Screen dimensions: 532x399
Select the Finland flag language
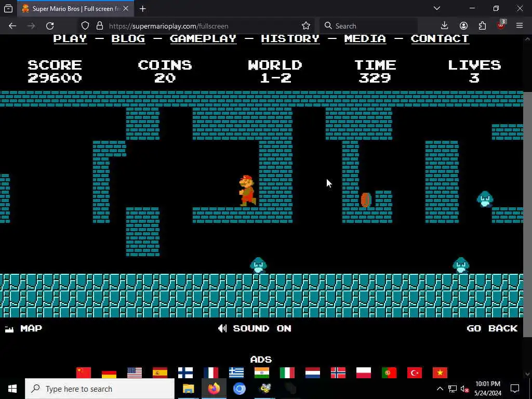[x=185, y=373]
